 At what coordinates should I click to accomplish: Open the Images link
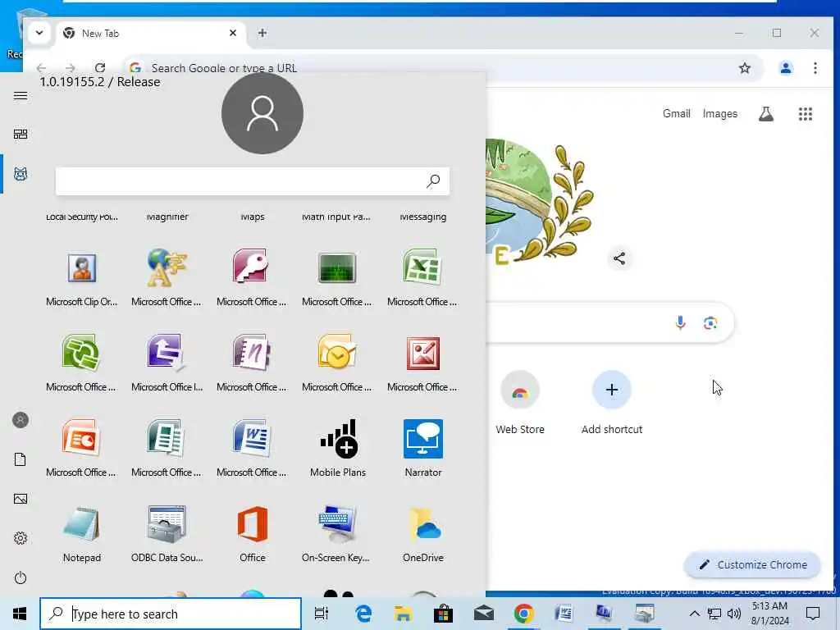click(719, 113)
